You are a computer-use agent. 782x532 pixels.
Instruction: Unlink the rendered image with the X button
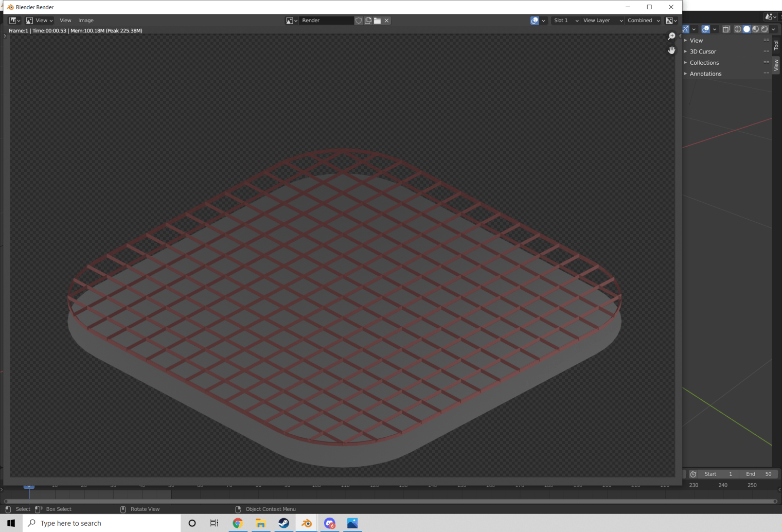click(386, 20)
